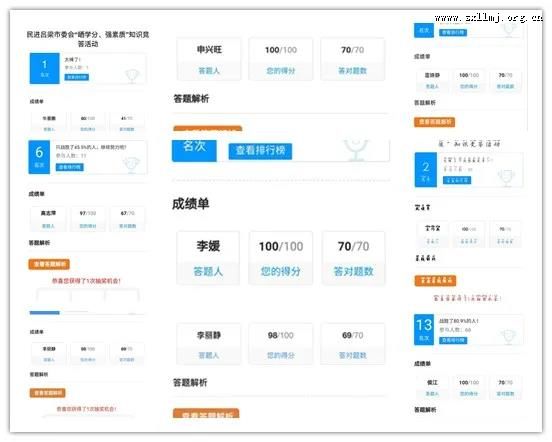Open 查看排行榜 in the rank 13 card
Screen dimensions: 552x442
(453, 340)
